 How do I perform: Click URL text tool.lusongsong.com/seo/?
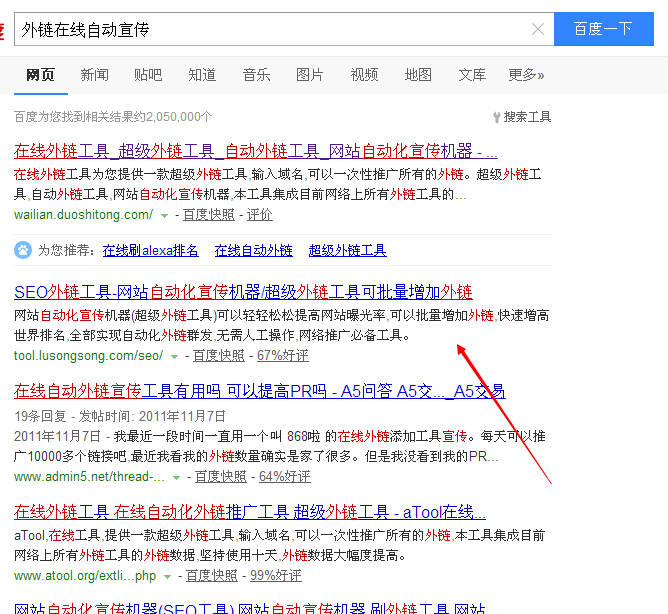(89, 355)
